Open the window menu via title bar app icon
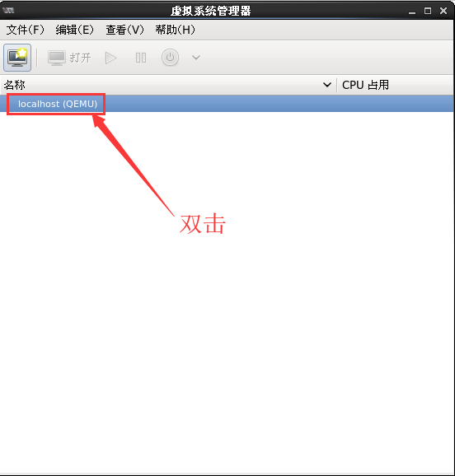This screenshot has width=455, height=476. (8, 11)
